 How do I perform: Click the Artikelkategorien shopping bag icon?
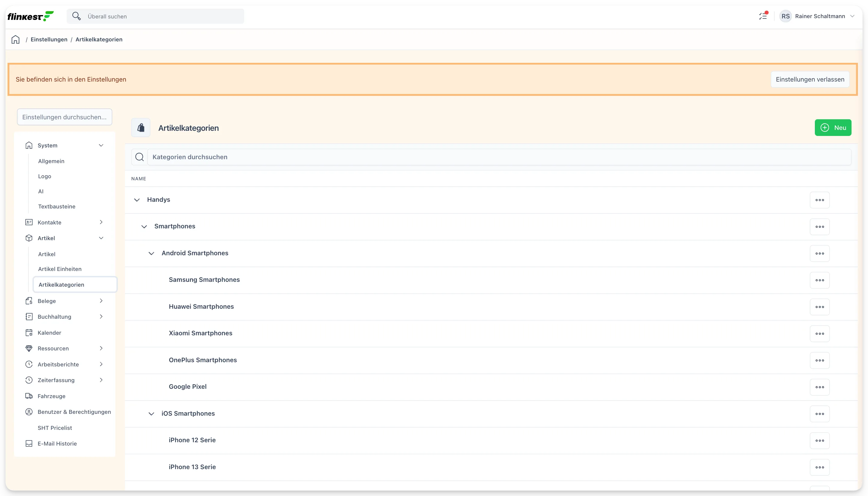(x=141, y=128)
